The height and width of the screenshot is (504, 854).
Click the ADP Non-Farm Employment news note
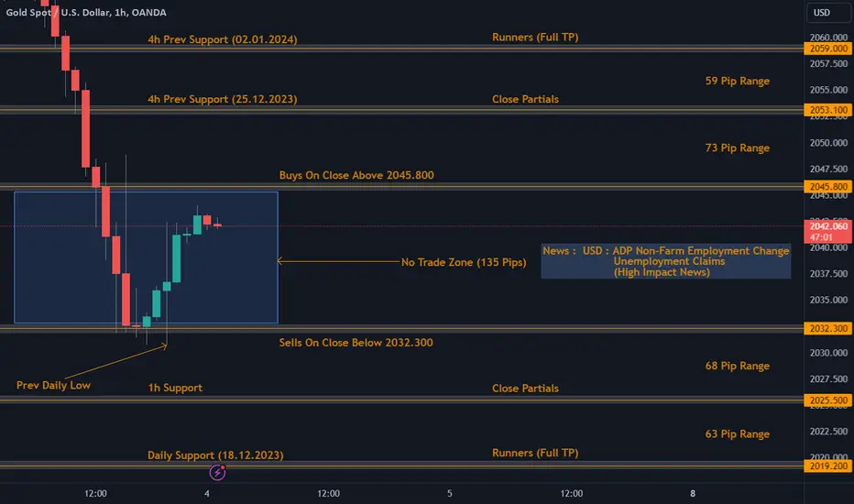pos(665,261)
